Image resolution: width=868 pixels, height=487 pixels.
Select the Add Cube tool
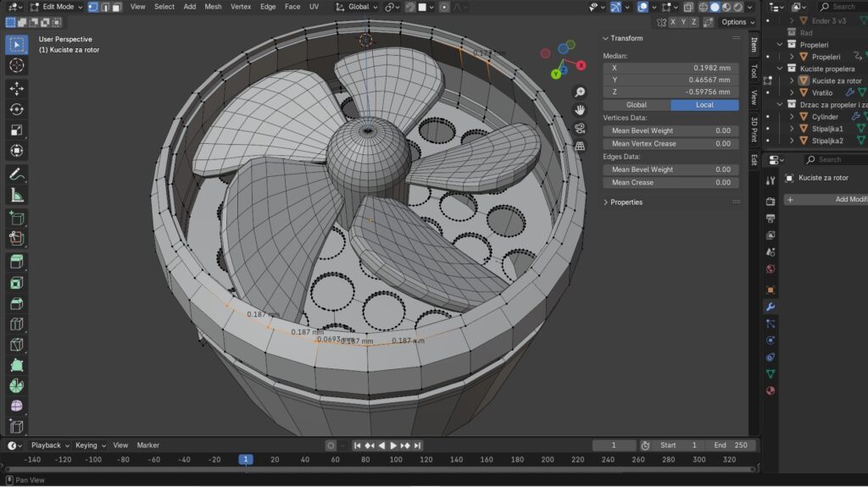click(x=17, y=219)
